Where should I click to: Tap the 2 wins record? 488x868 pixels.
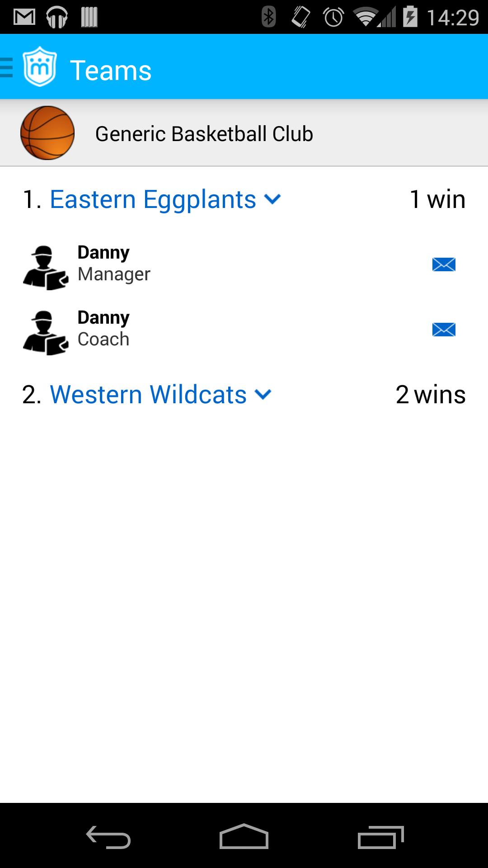[x=430, y=395]
